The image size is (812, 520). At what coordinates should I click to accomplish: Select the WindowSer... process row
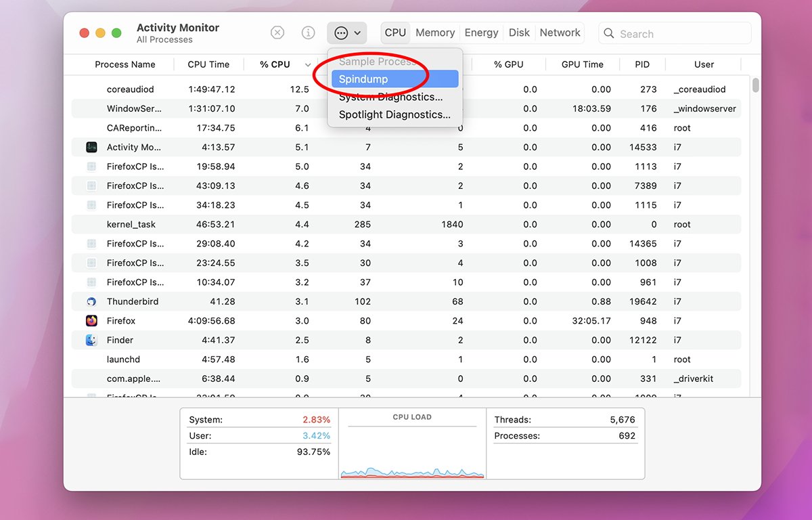tap(406, 108)
